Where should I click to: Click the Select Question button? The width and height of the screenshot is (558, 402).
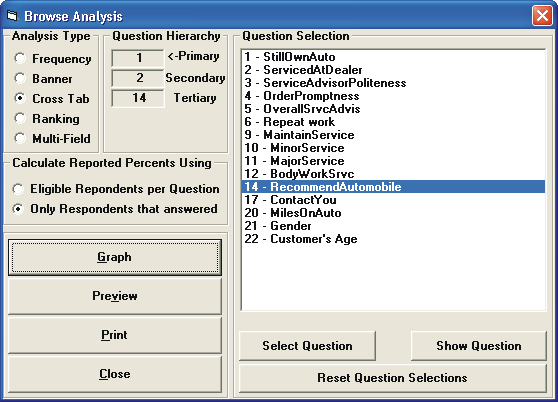307,346
